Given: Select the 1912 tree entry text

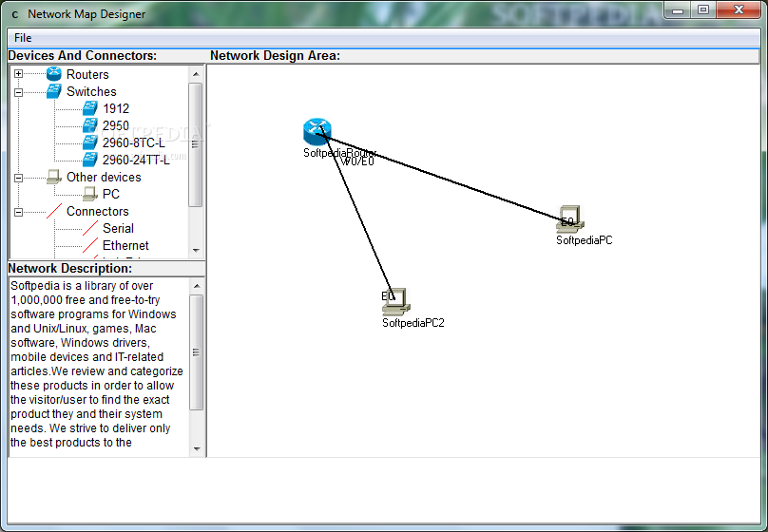Looking at the screenshot, I should 116,108.
